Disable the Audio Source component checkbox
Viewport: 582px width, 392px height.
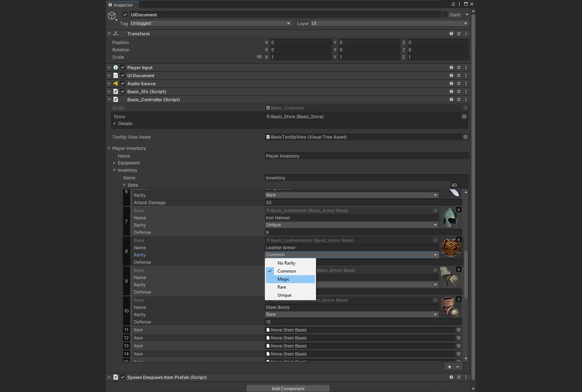(122, 83)
